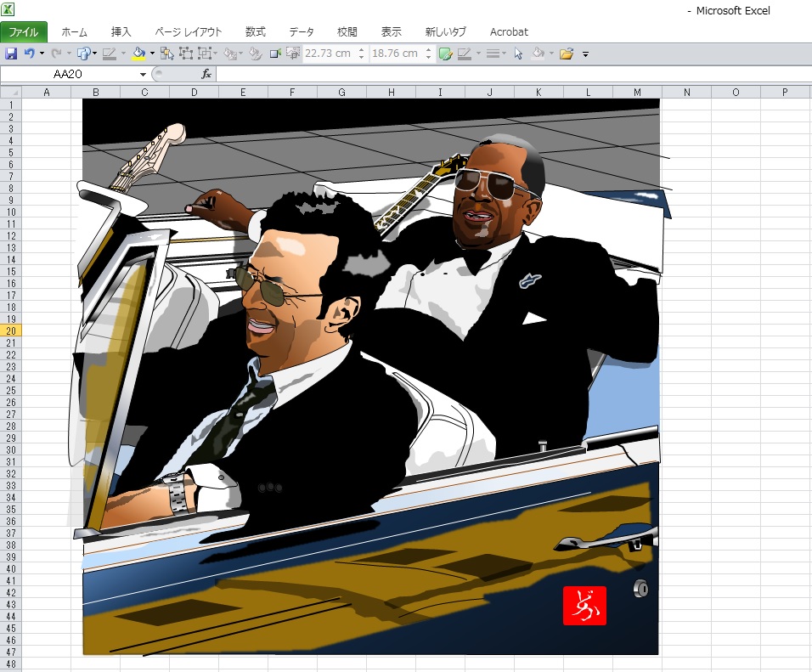The image size is (812, 672).
Task: Click the greyed paint bucket fill icon
Action: [539, 54]
